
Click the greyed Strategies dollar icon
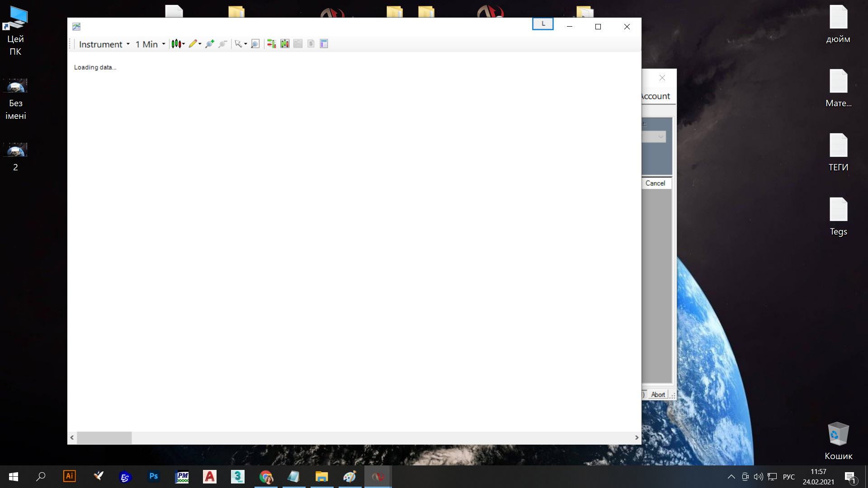(311, 44)
